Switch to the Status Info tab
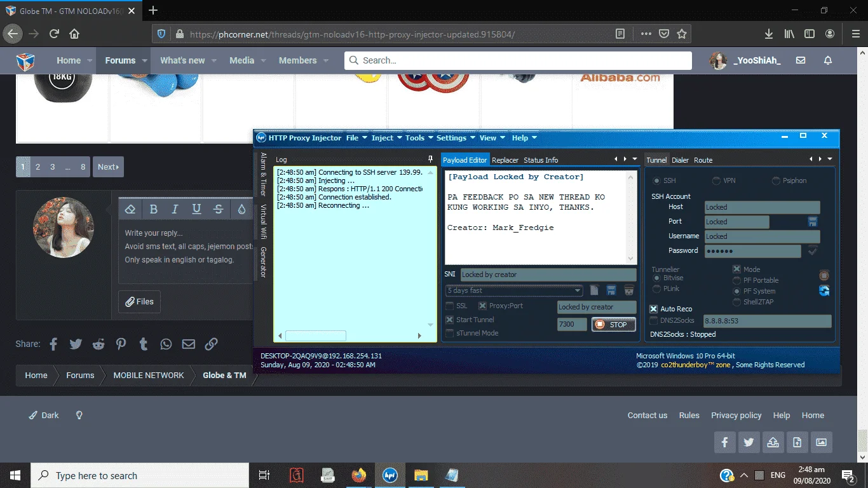The width and height of the screenshot is (868, 488). point(541,160)
